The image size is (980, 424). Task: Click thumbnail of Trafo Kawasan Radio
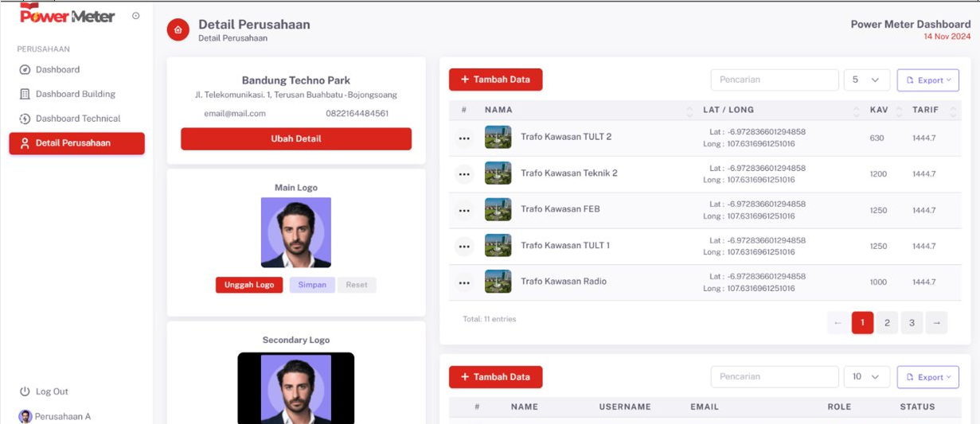pos(498,282)
